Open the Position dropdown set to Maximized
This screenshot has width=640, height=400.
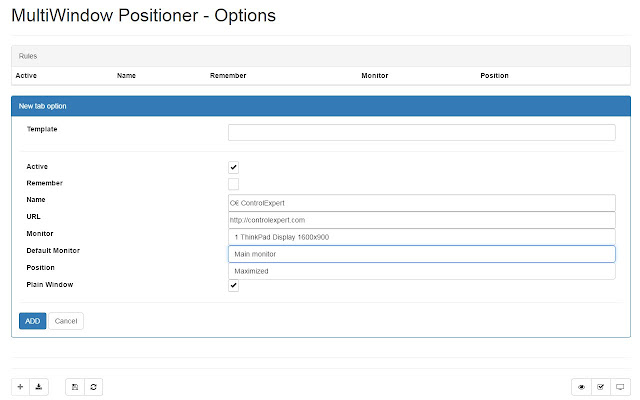tap(421, 271)
